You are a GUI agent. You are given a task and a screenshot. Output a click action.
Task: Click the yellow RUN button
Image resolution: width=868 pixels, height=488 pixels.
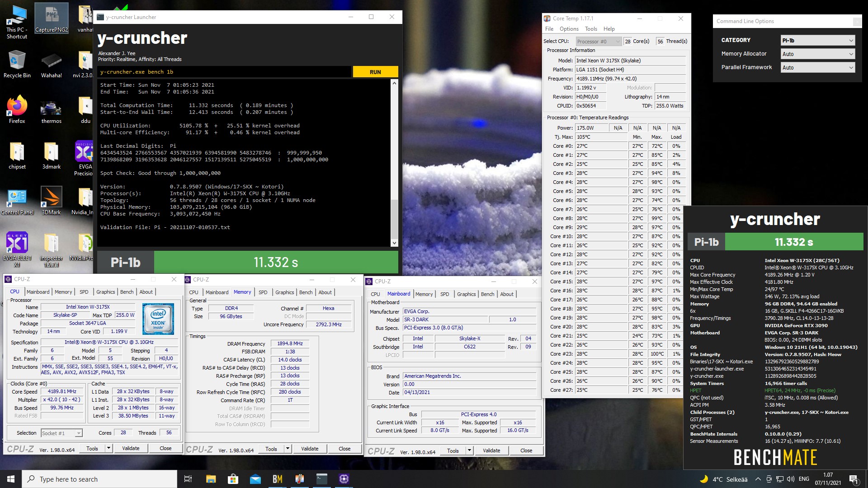point(375,72)
